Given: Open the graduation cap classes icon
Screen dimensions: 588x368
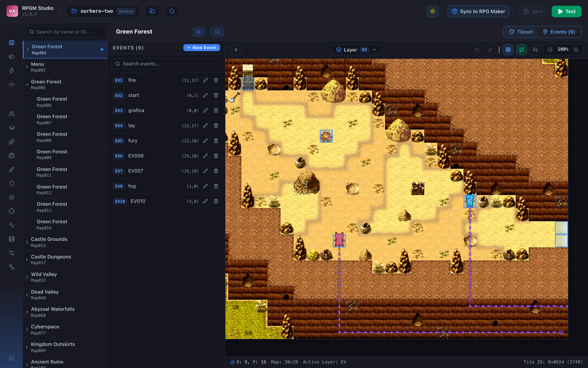Looking at the screenshot, I should click(11, 128).
